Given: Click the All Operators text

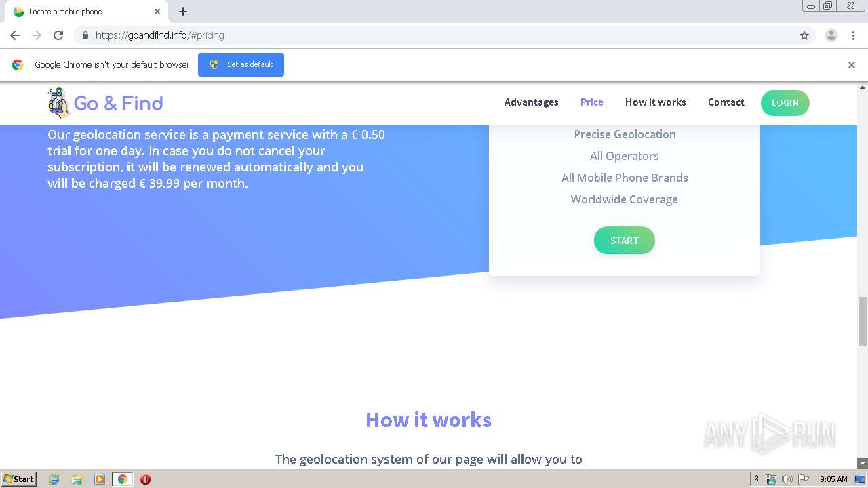Looking at the screenshot, I should tap(625, 156).
